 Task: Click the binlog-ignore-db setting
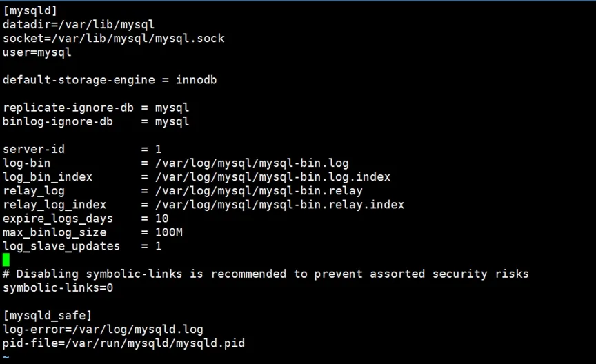(x=95, y=121)
